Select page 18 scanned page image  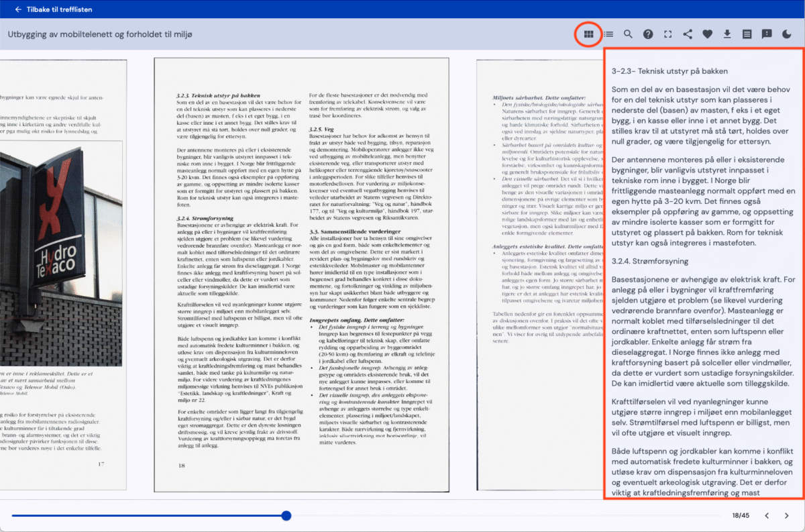pos(301,276)
